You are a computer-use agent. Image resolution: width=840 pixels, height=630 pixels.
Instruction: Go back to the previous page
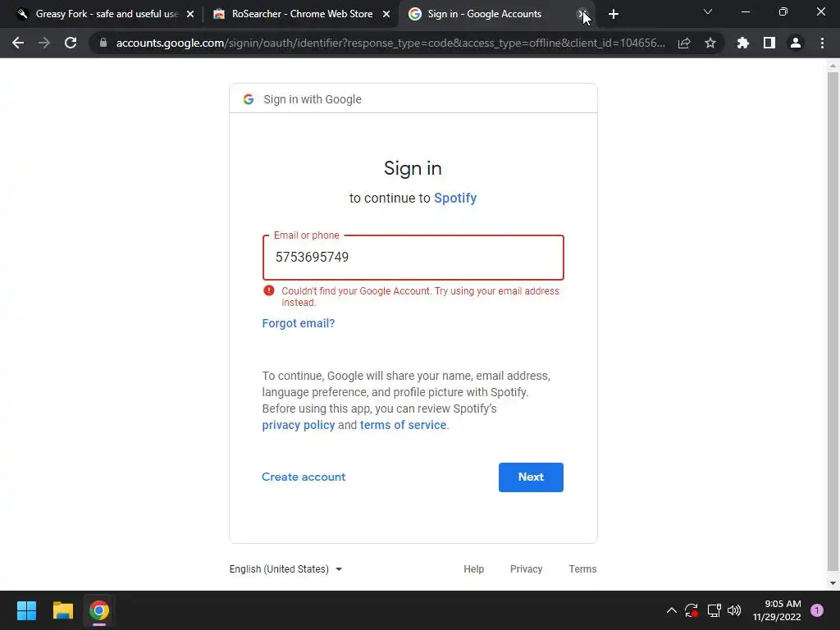pyautogui.click(x=18, y=43)
